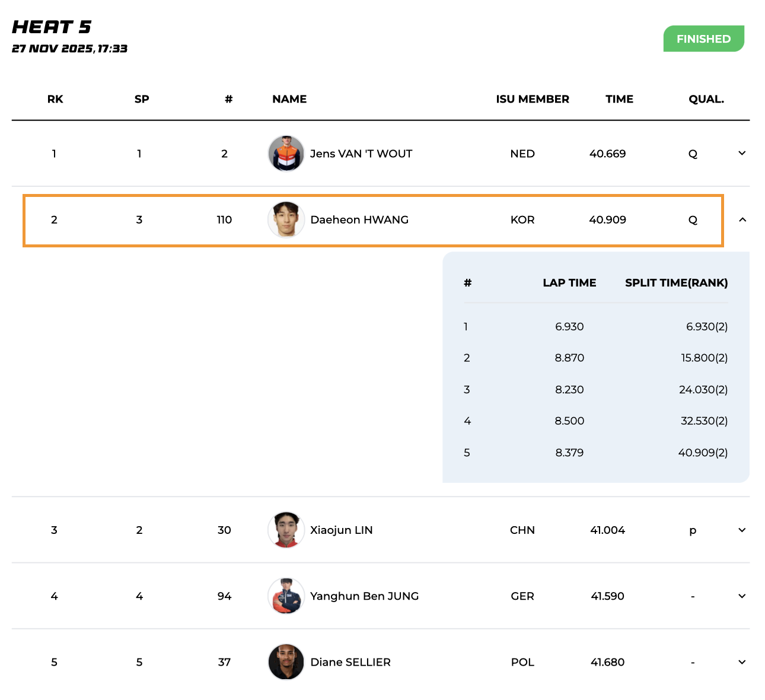
Task: Expand Yanghun Ben JUNG lap details
Action: coord(741,596)
